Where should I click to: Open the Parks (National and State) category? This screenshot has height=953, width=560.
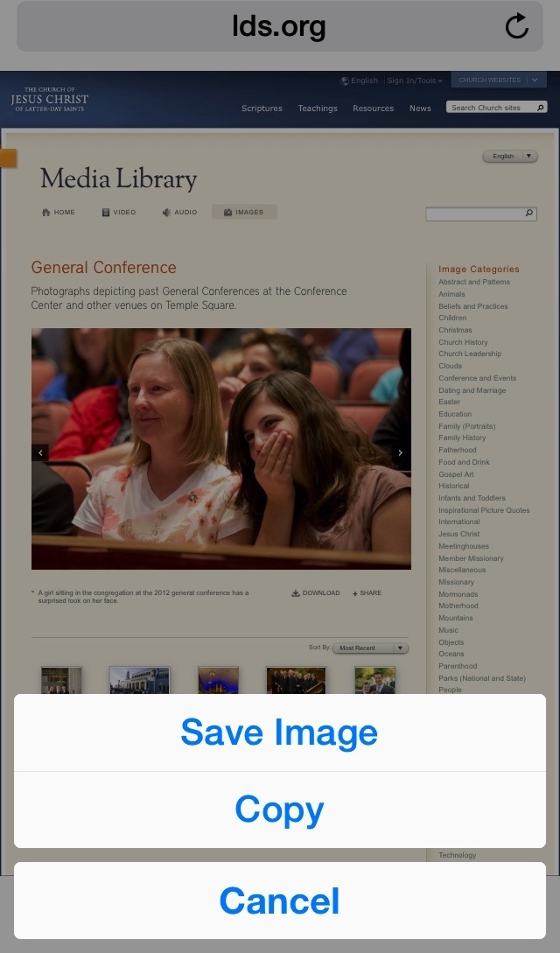click(482, 678)
